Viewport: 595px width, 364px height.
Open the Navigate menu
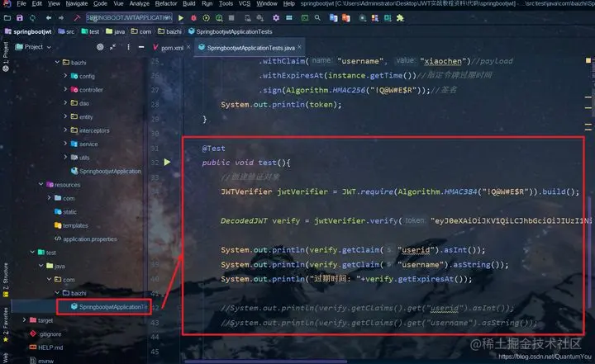77,3
